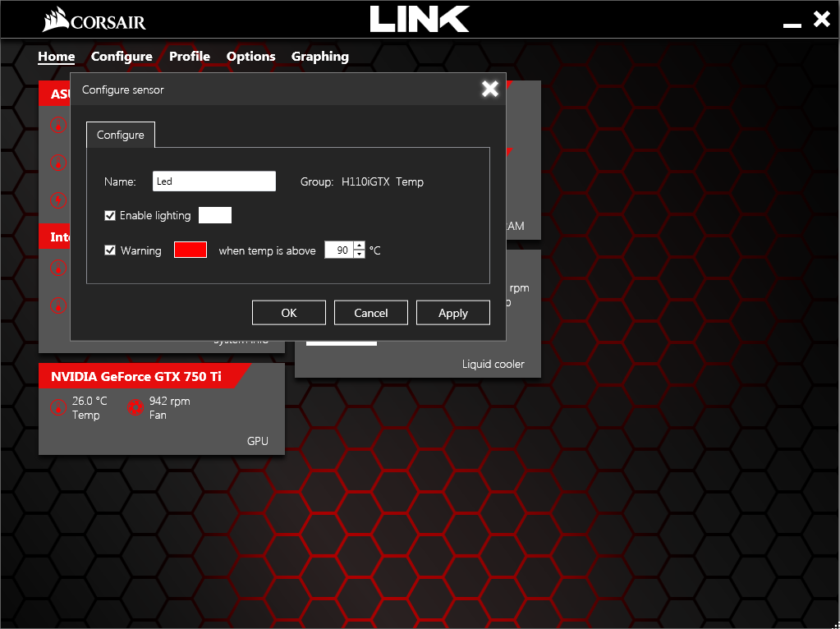Click upper thermometer icon under the ASU header
The width and height of the screenshot is (840, 629).
coord(57,125)
